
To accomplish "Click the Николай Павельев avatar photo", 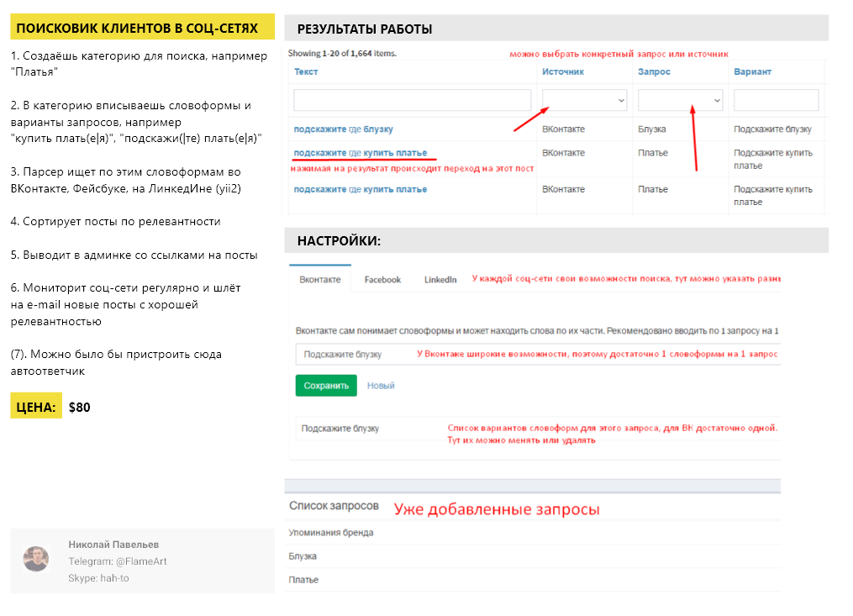I will [36, 560].
